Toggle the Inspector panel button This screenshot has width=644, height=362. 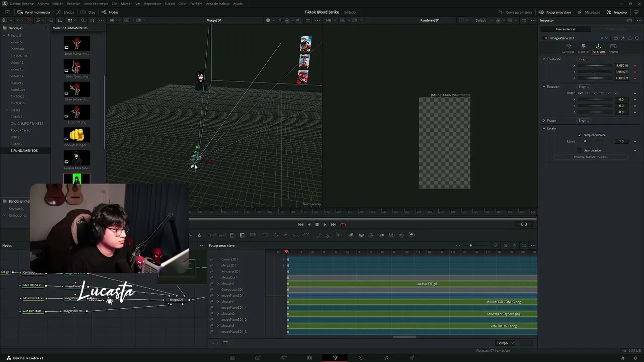[617, 12]
